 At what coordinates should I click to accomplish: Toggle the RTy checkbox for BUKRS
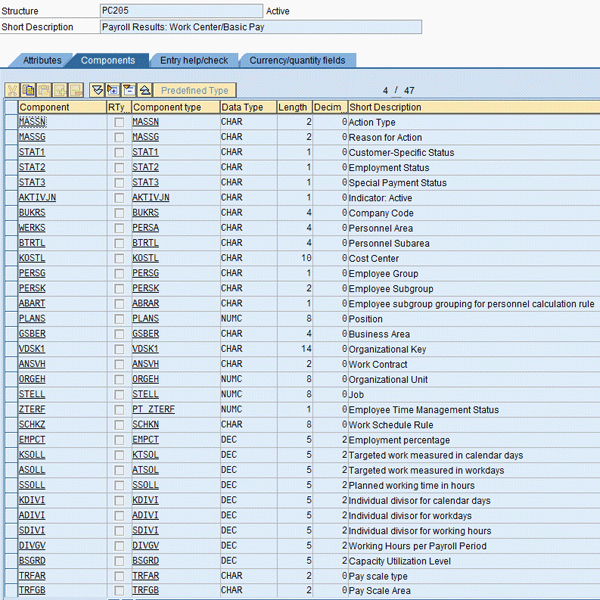tap(119, 213)
